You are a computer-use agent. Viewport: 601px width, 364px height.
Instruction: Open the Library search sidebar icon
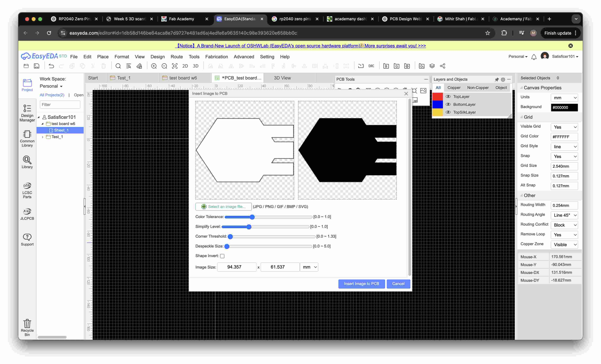[x=27, y=162]
